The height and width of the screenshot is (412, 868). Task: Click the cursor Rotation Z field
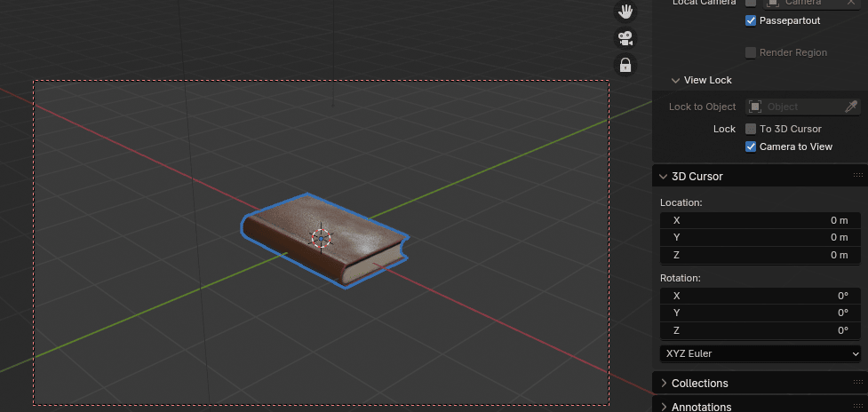point(761,330)
